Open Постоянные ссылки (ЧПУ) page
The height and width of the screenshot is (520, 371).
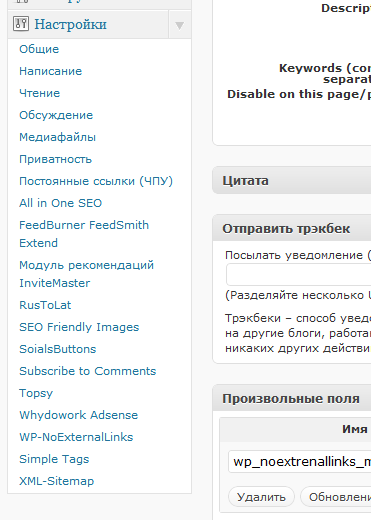[96, 181]
